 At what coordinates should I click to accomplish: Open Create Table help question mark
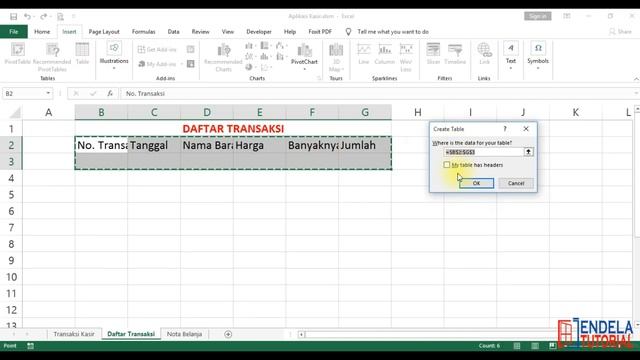(505, 129)
